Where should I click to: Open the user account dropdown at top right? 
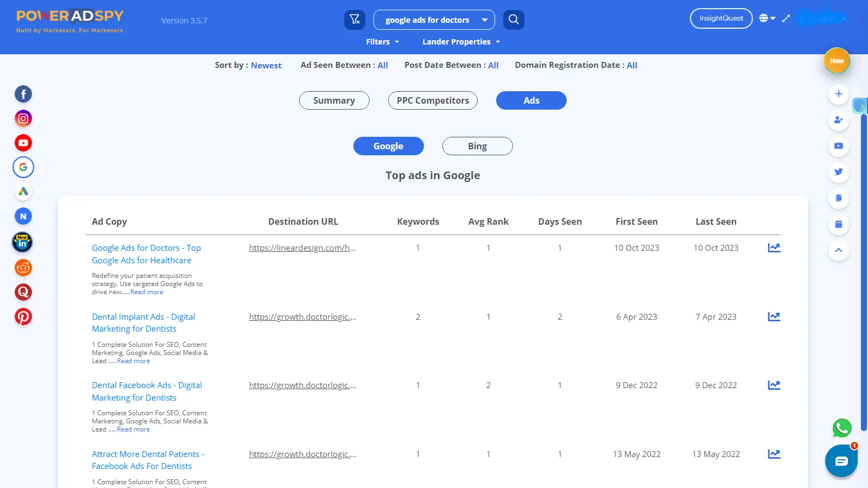[x=822, y=18]
